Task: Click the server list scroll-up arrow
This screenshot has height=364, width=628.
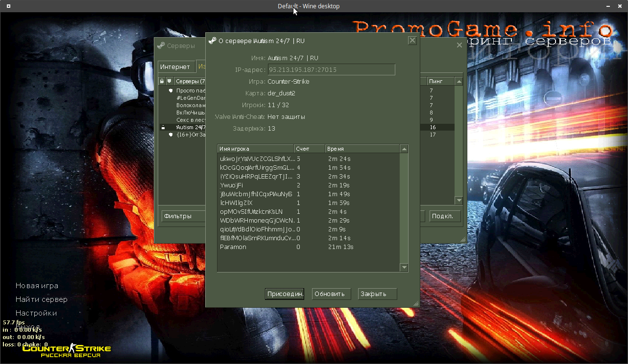Action: tap(459, 81)
